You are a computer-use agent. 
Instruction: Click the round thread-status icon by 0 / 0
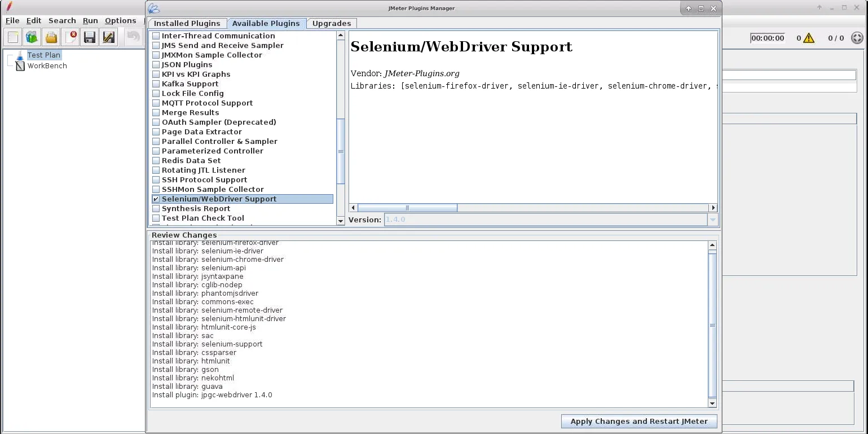pos(857,38)
